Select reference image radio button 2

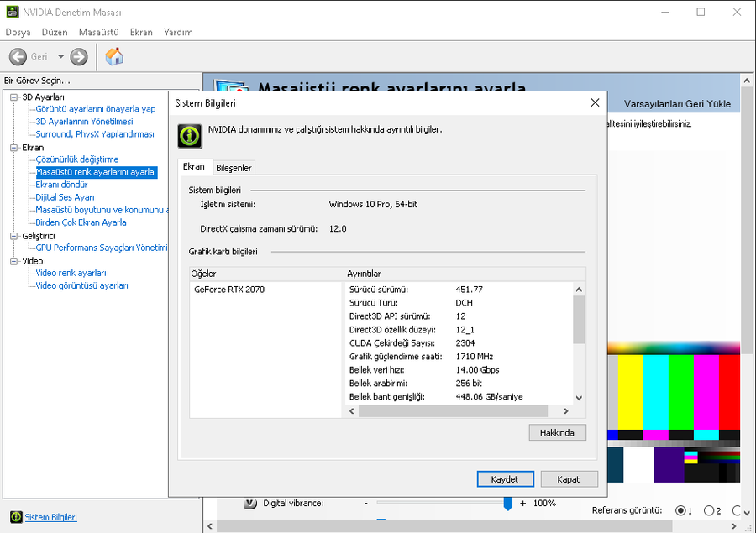pos(709,510)
